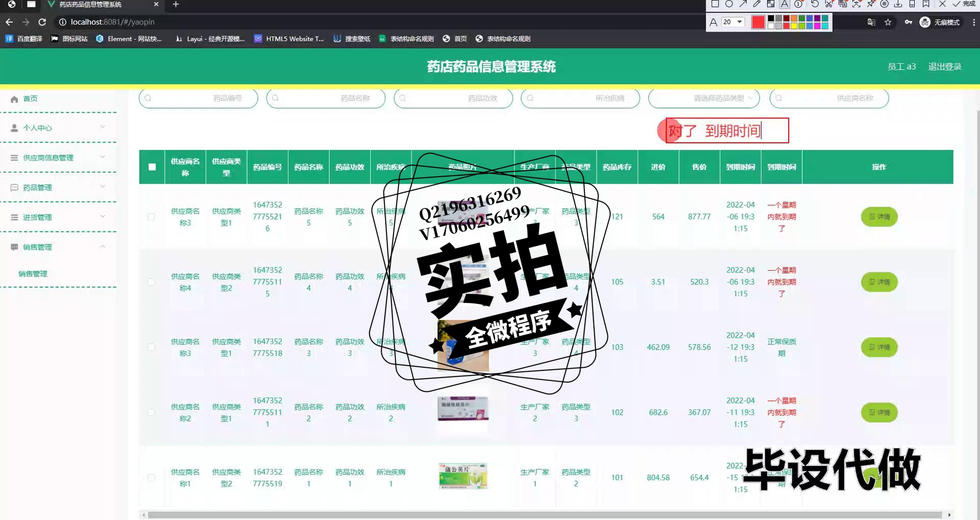The height and width of the screenshot is (520, 980).
Task: Click the bookmark icon in screenshot toolbar
Action: click(926, 4)
